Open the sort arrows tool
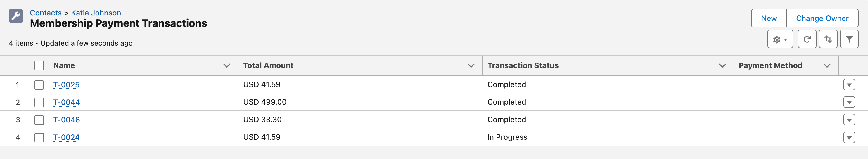Viewport: 868px width, 159px height. pyautogui.click(x=828, y=39)
